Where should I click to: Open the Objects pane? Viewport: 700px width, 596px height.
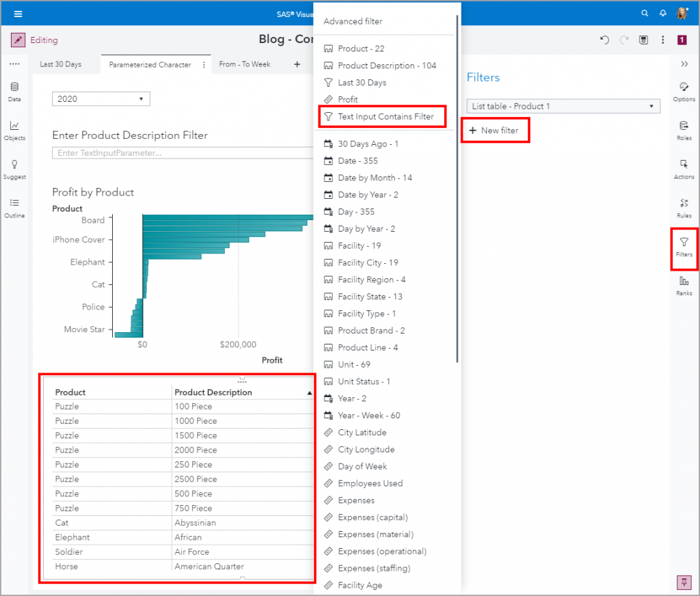point(14,128)
